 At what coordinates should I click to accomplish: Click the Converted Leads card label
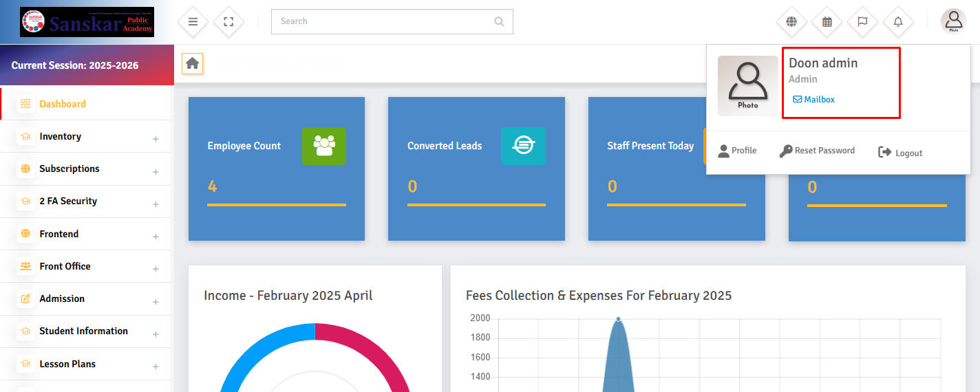445,146
